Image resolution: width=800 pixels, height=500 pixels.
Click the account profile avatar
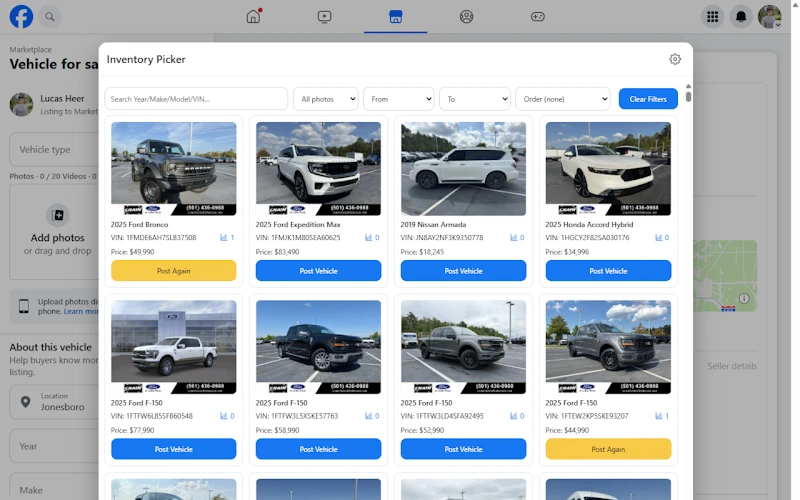(769, 16)
